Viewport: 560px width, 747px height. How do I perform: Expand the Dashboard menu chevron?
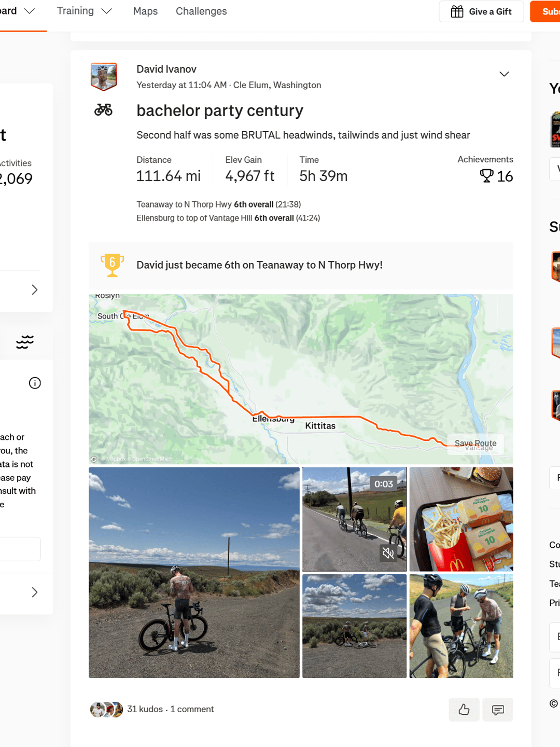tap(30, 11)
